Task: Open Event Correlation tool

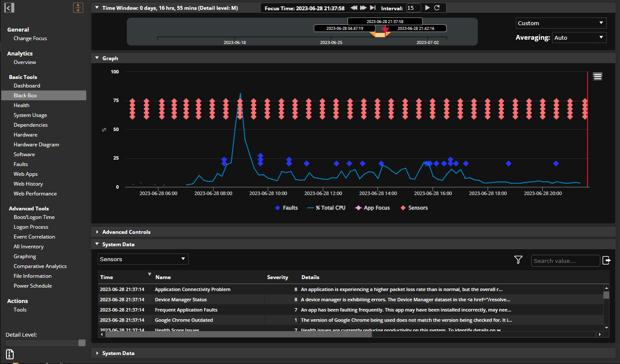Action: [x=34, y=237]
